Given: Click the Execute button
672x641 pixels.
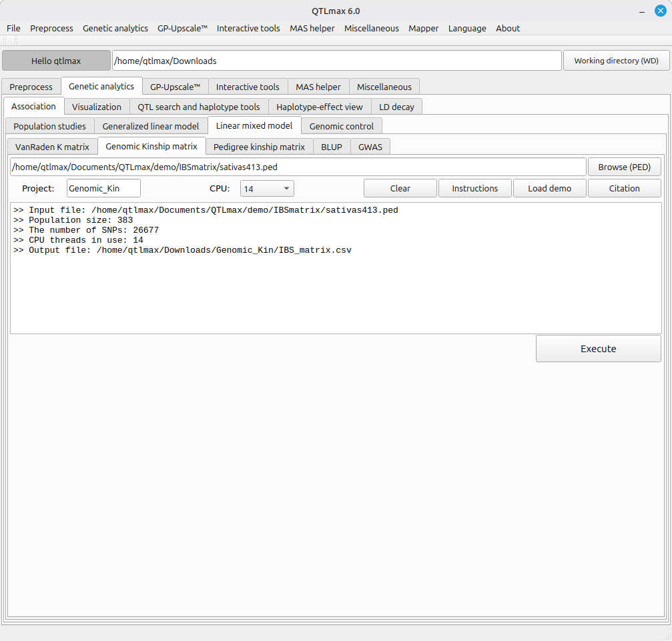Looking at the screenshot, I should click(598, 349).
